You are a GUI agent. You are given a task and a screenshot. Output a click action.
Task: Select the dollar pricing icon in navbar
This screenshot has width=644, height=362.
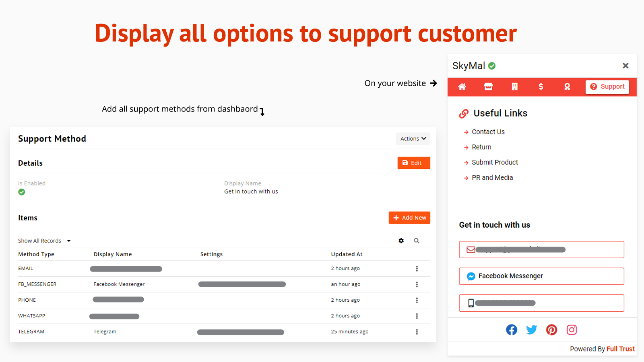click(541, 87)
